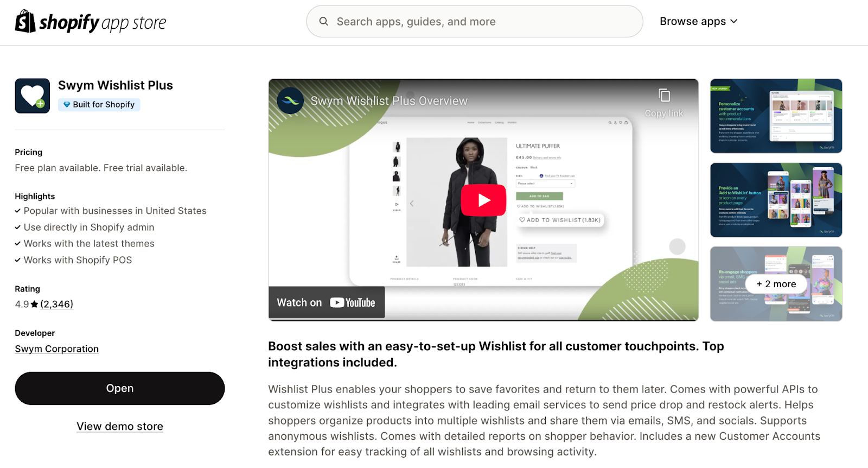
Task: Click the Swym Wishlist Plus Overview video title
Action: pyautogui.click(x=389, y=101)
